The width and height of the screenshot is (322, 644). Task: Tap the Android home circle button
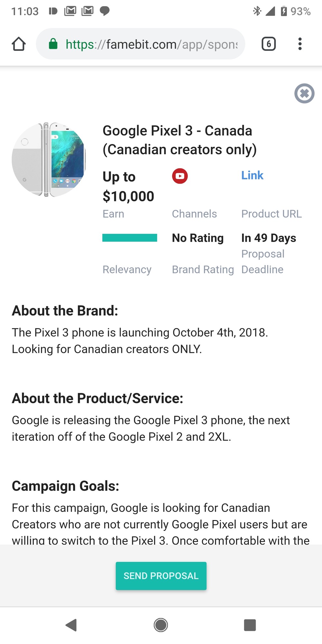(161, 625)
